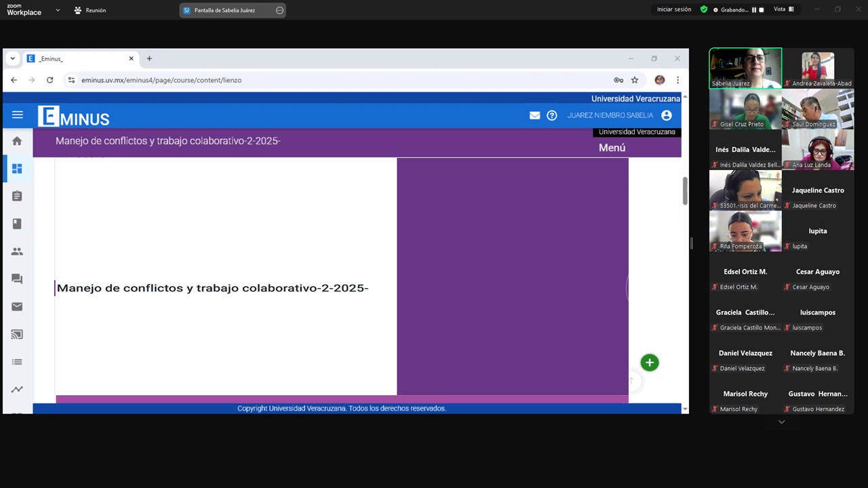
Task: Click the help question mark icon in Eminus header
Action: click(x=552, y=115)
